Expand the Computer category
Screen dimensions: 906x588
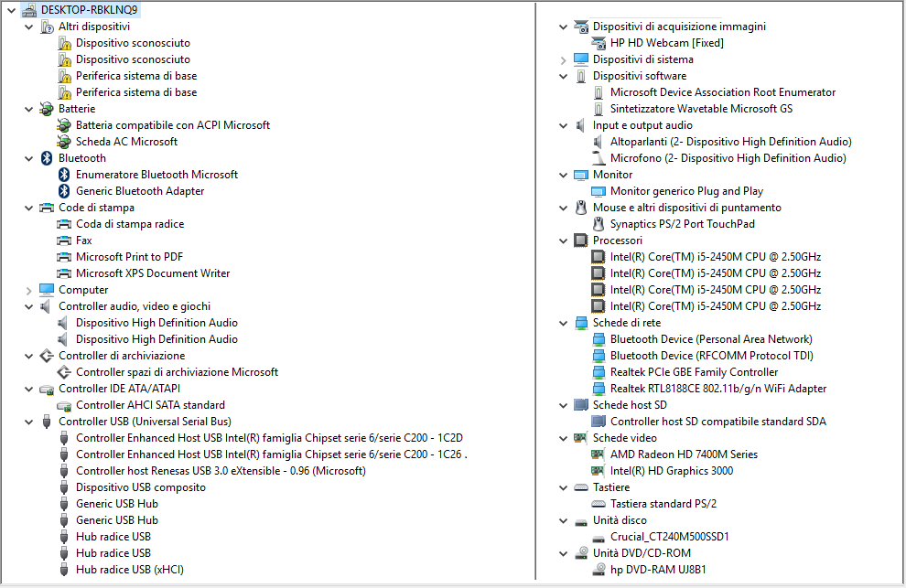29,291
